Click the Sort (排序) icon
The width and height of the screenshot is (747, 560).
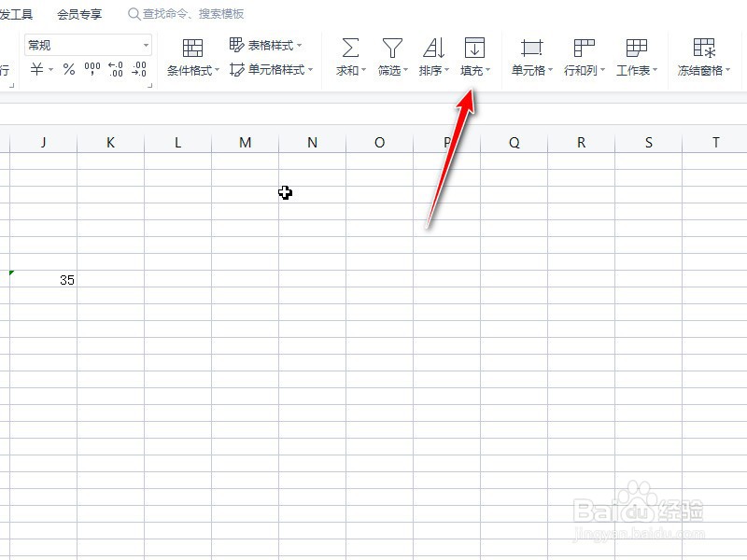pyautogui.click(x=434, y=48)
